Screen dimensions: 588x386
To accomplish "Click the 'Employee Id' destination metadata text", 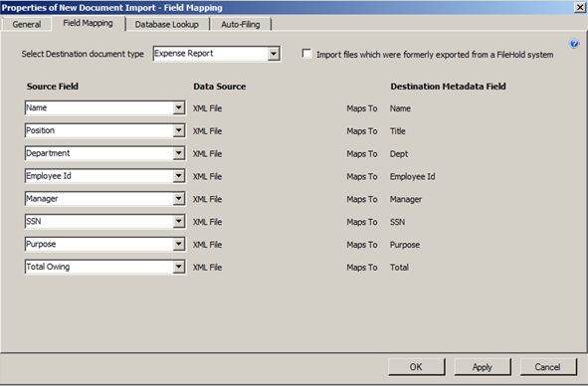I will tap(413, 176).
